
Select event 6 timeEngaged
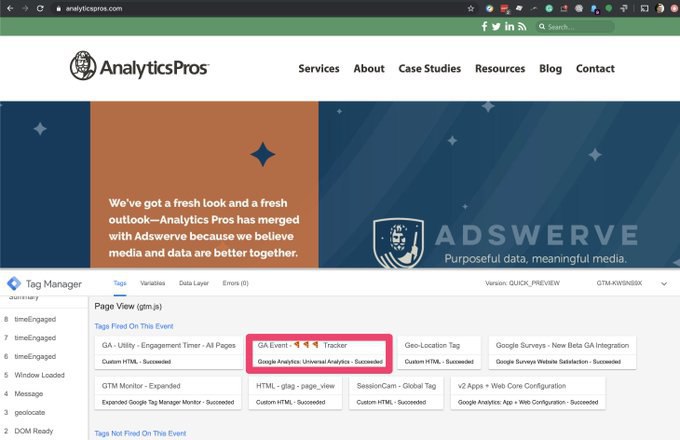pyautogui.click(x=35, y=356)
